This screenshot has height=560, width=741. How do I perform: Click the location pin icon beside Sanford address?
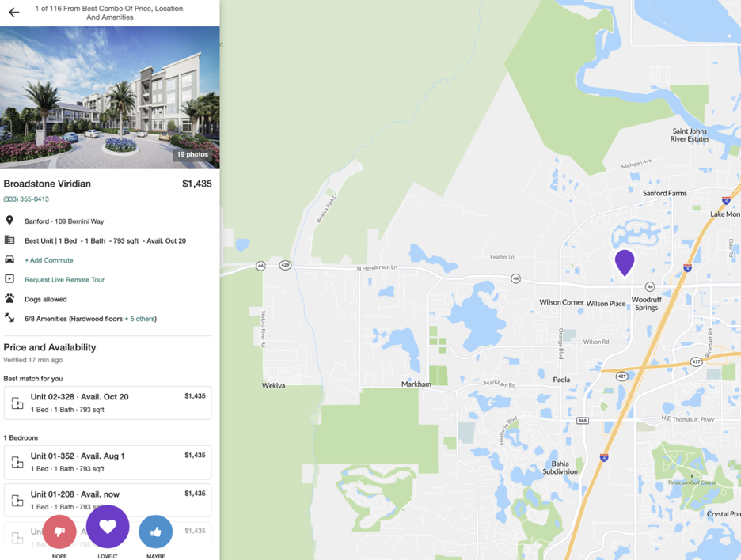coord(9,221)
